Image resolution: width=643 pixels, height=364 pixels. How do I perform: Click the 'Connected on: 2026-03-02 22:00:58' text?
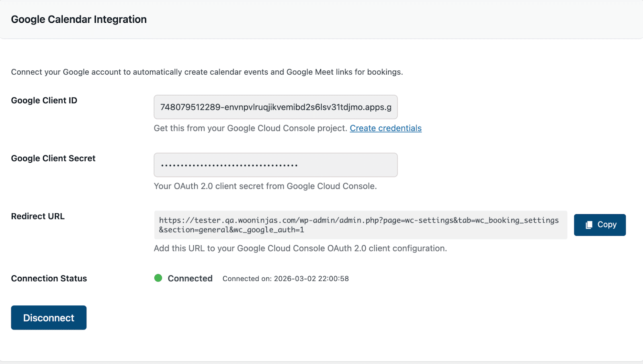point(286,279)
